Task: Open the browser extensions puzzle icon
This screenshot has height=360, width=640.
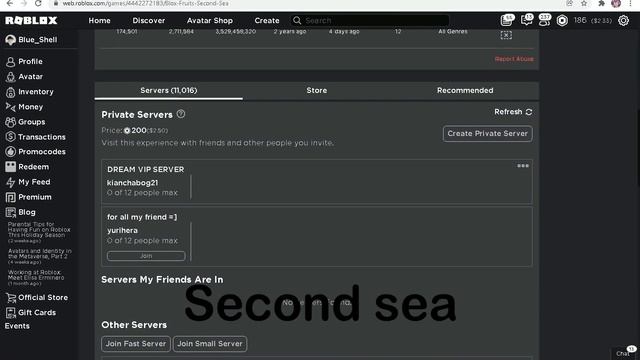Action: 601,3
